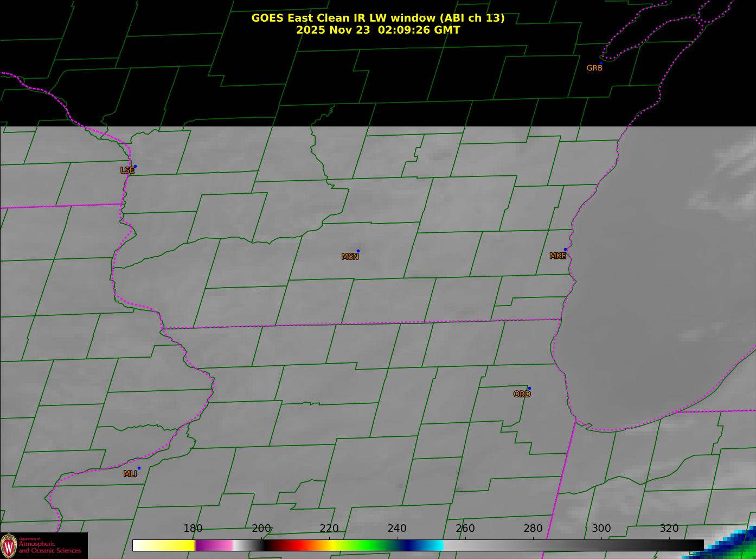Click the blue dot at MSN station
Image resolution: width=756 pixels, height=559 pixels.
coord(358,251)
